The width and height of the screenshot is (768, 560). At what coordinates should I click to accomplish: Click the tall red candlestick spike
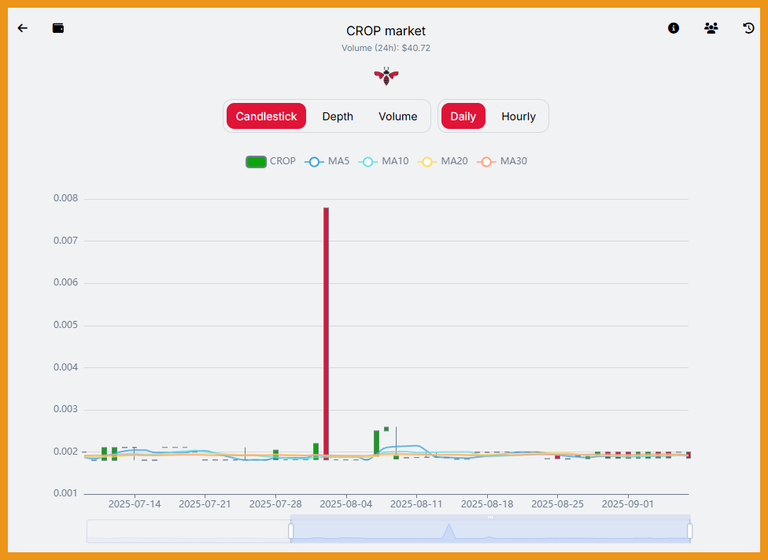326,333
